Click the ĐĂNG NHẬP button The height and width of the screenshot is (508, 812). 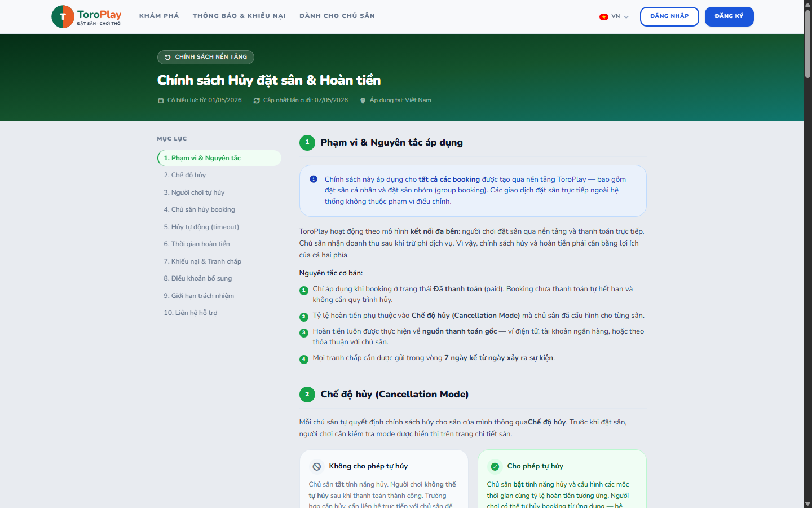pos(669,16)
